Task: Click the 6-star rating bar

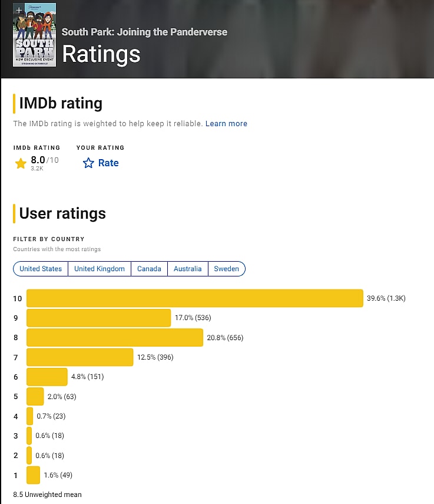Action: point(47,377)
